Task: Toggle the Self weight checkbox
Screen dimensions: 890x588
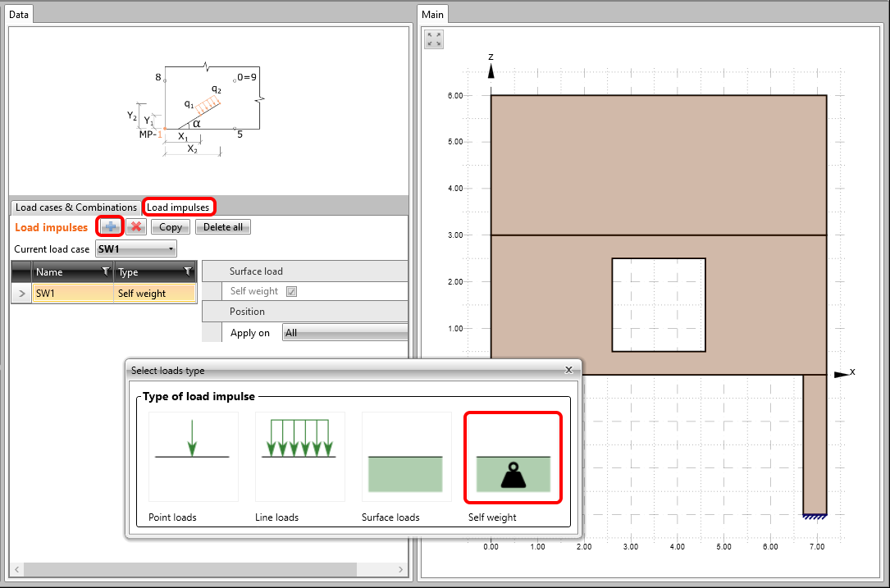Action: [291, 291]
